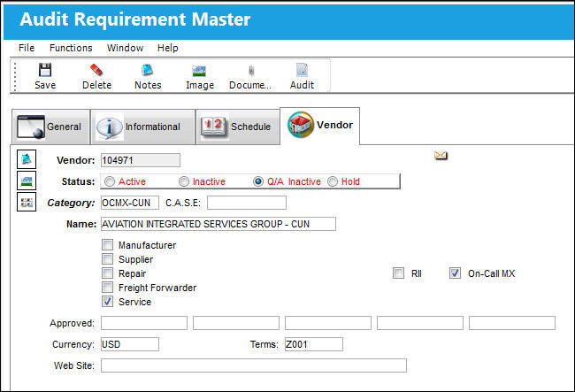Switch to the General tab
The height and width of the screenshot is (392, 575).
pos(50,127)
